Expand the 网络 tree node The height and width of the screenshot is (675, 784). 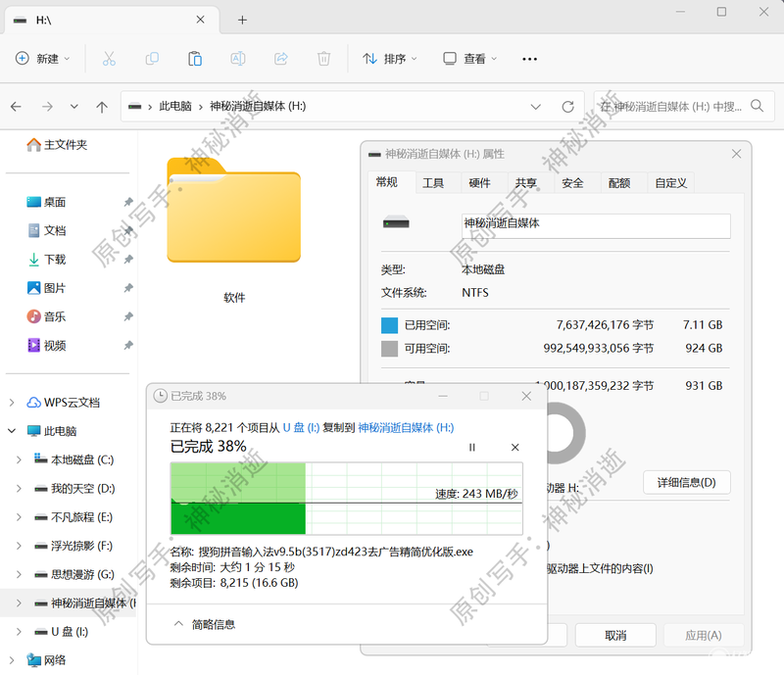(12, 660)
